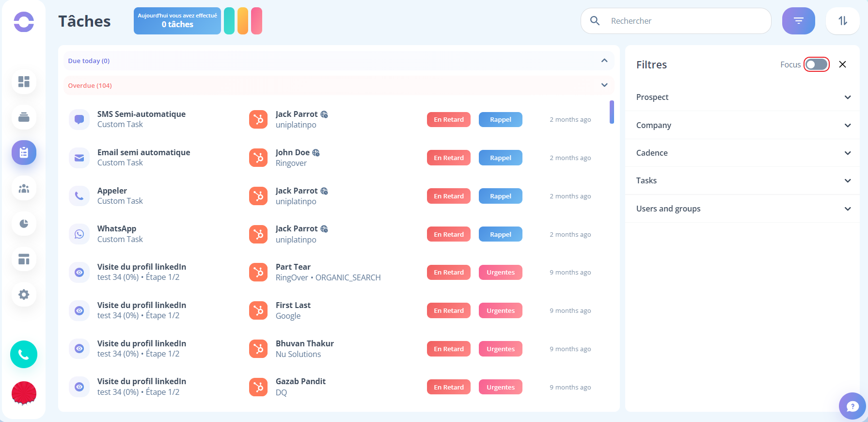The height and width of the screenshot is (422, 868).
Task: Open the Appeler Custom Task row title
Action: (112, 191)
